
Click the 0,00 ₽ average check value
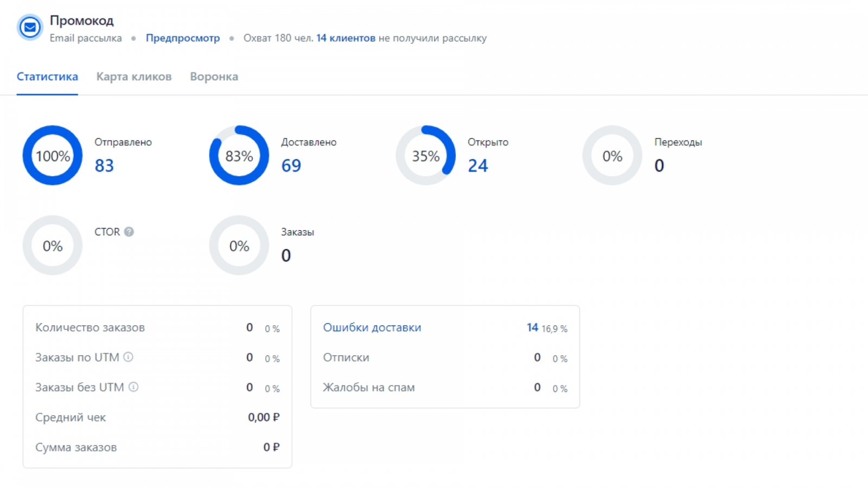264,417
